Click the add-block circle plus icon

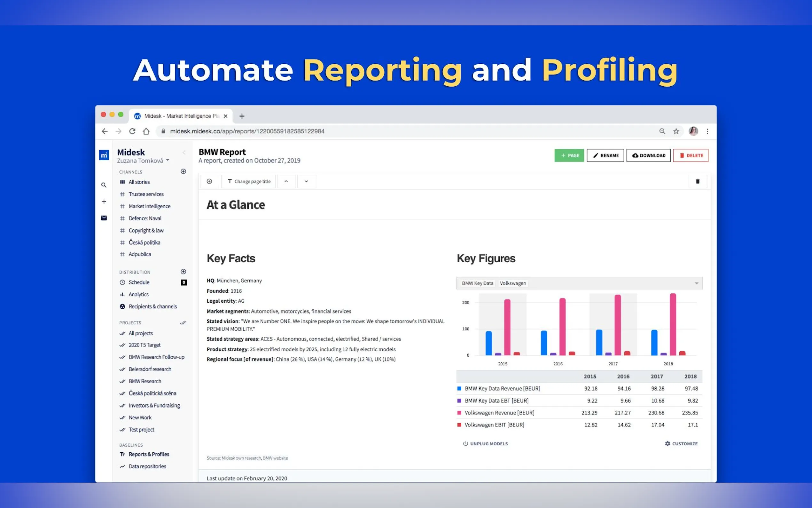click(209, 181)
